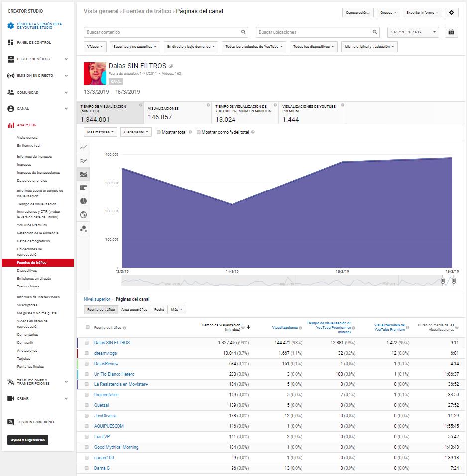Image resolution: width=467 pixels, height=476 pixels.
Task: Enable the Mostrar total checkbox
Action: 159,132
